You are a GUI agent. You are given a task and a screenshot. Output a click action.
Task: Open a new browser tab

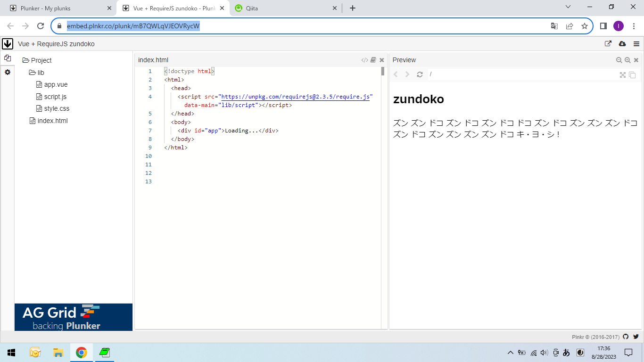point(353,8)
